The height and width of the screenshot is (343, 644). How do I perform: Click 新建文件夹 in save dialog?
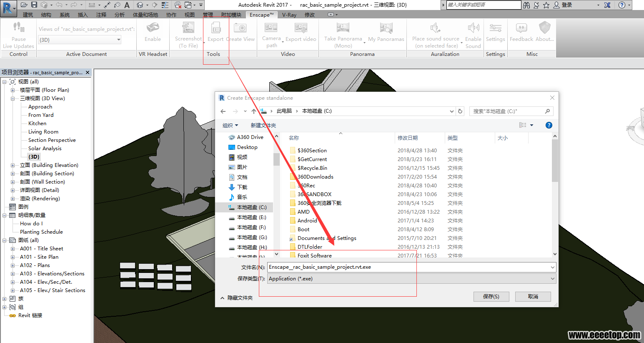click(x=263, y=126)
